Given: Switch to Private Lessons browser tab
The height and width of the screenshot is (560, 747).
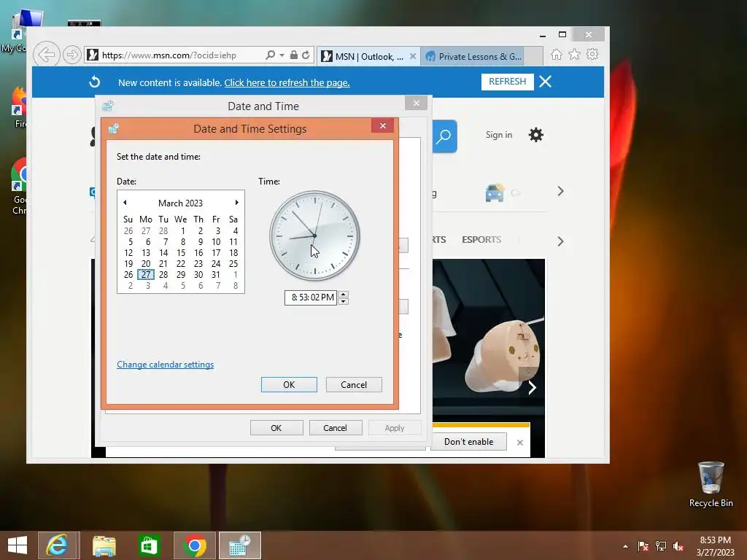Looking at the screenshot, I should (474, 56).
